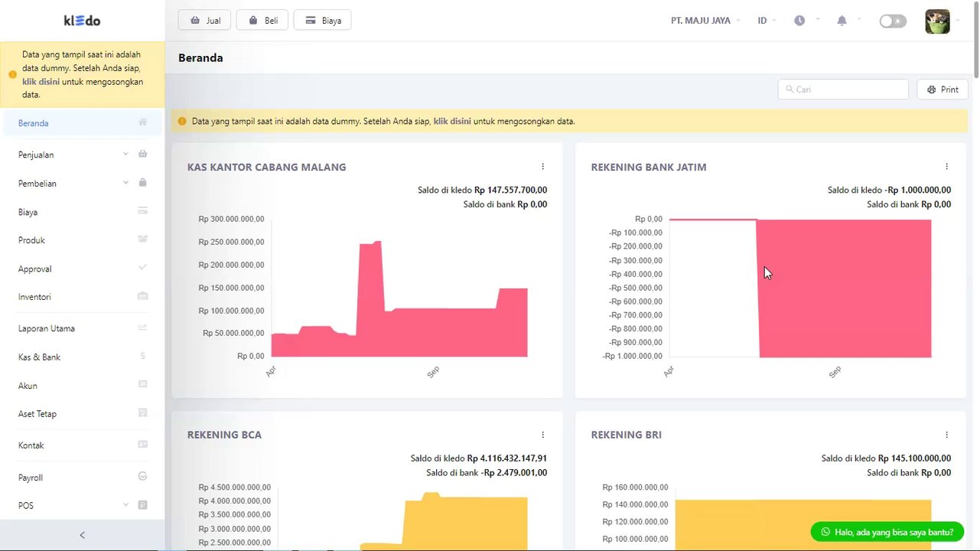Toggle the dark mode switch
This screenshot has height=551, width=980.
tap(893, 21)
